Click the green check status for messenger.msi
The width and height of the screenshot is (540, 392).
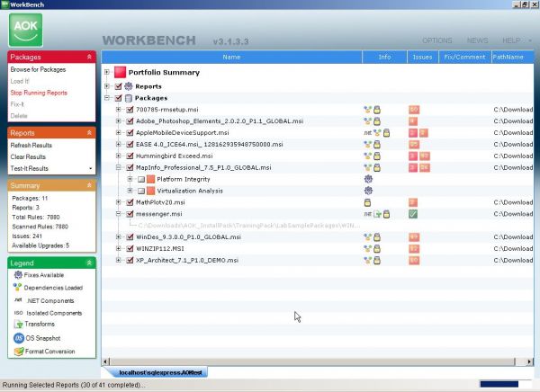tap(413, 214)
